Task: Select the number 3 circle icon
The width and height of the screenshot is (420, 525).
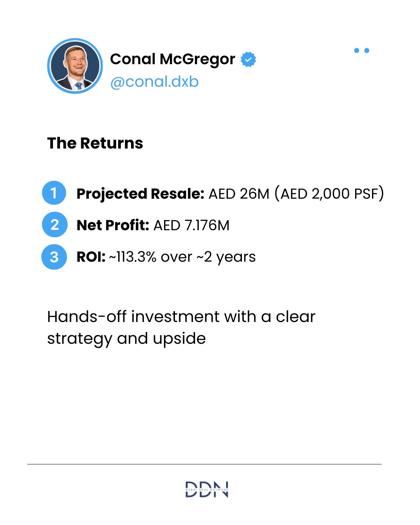Action: click(x=54, y=257)
